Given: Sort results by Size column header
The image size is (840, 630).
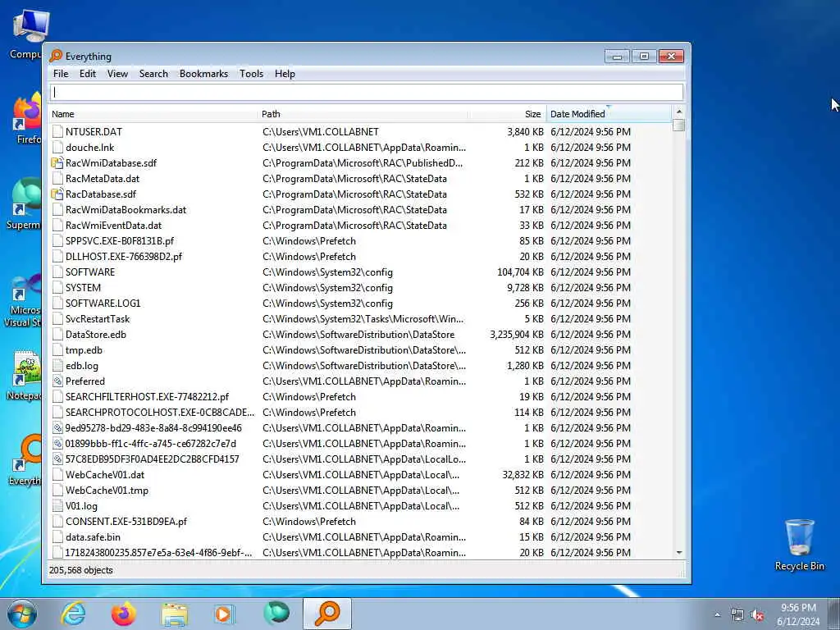Looking at the screenshot, I should coord(507,114).
